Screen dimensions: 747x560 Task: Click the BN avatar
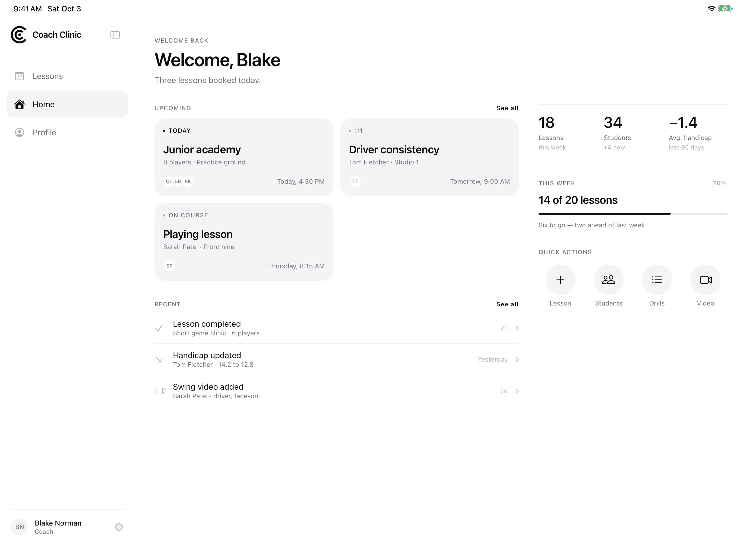(x=20, y=527)
